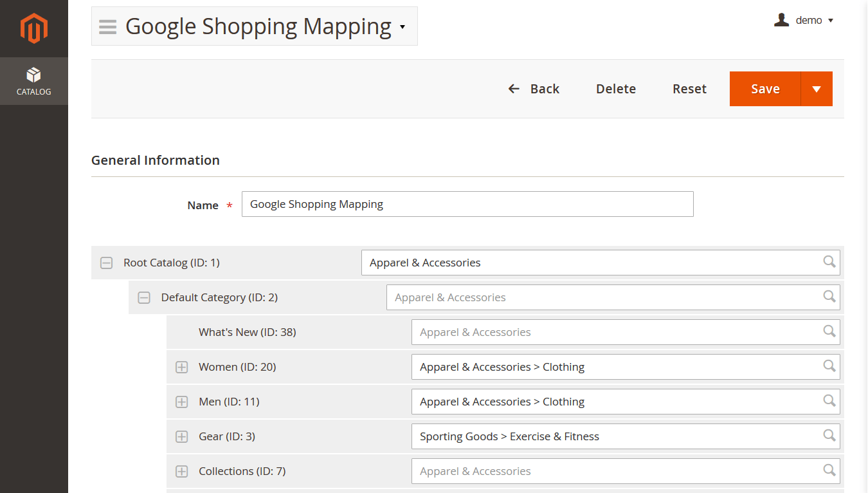Viewport: 868px width, 493px height.
Task: Click the Magento logo icon
Action: point(34,27)
